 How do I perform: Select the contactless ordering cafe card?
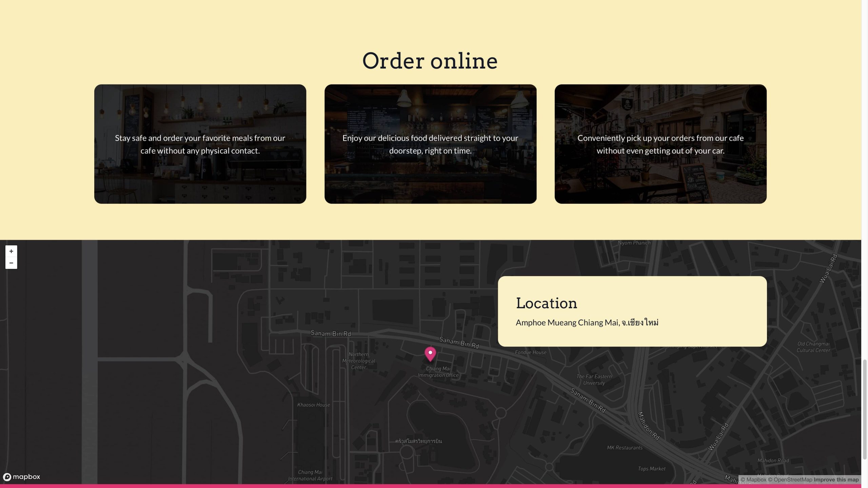pos(200,144)
